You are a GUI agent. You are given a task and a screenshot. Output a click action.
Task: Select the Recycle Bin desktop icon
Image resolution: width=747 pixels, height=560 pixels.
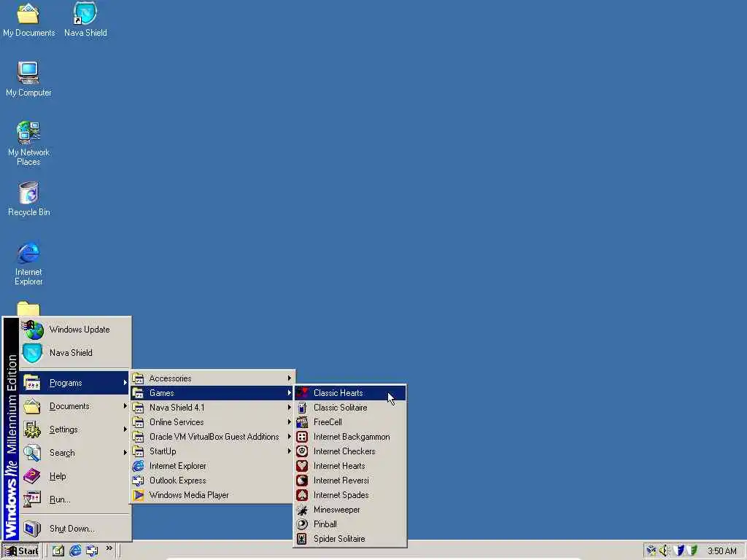point(28,198)
